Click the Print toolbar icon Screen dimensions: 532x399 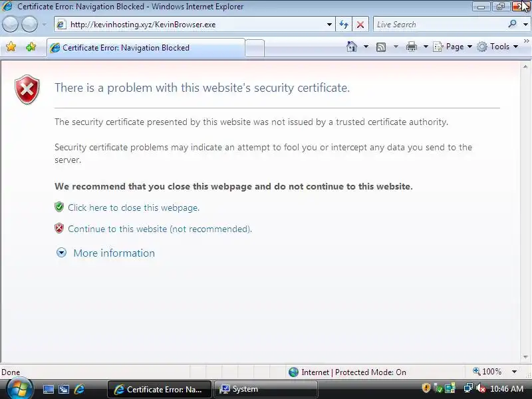pos(411,47)
